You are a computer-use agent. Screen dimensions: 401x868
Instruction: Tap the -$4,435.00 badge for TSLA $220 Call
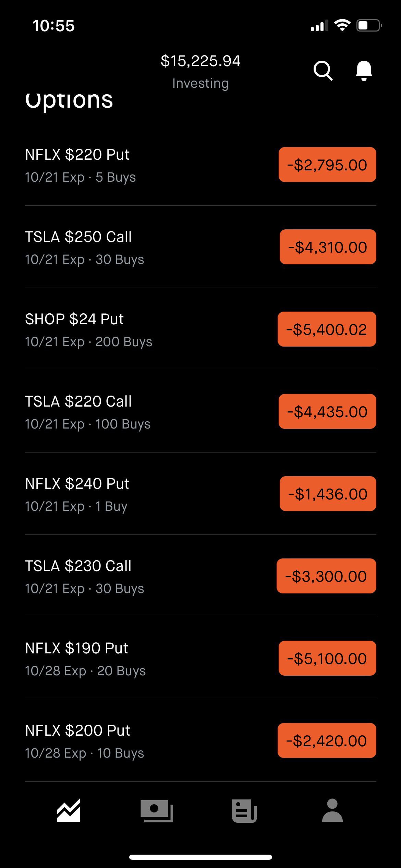pyautogui.click(x=327, y=412)
